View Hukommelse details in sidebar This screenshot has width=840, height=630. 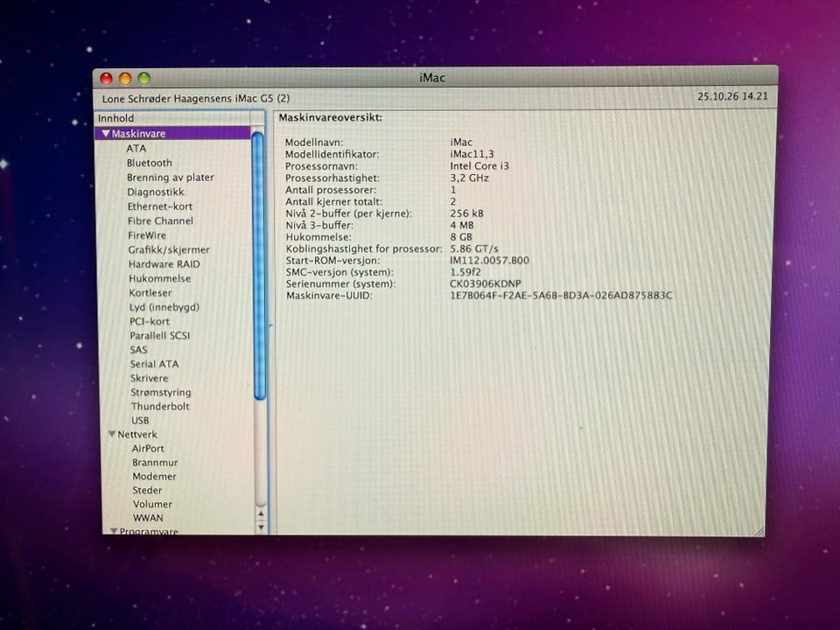coord(159,278)
